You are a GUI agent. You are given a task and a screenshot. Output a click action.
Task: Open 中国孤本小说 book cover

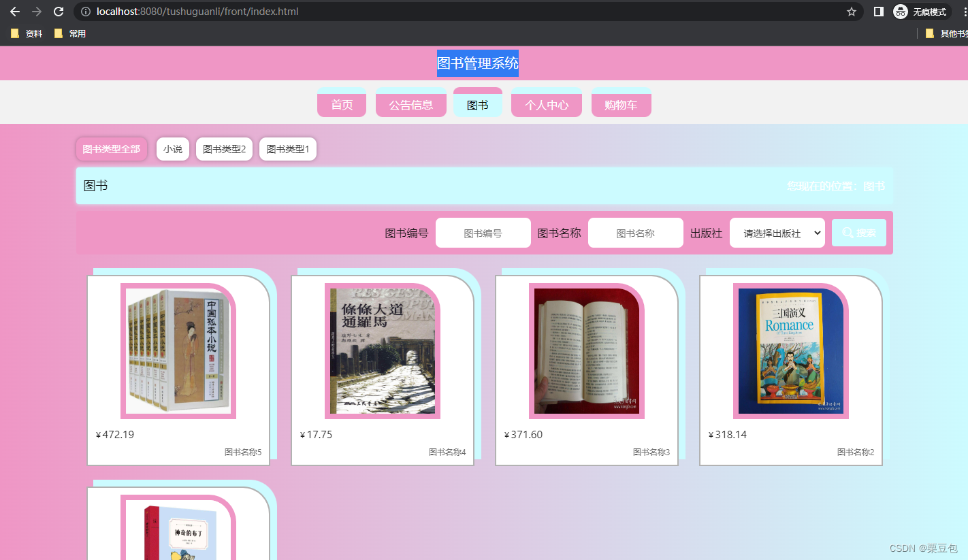[x=178, y=351]
